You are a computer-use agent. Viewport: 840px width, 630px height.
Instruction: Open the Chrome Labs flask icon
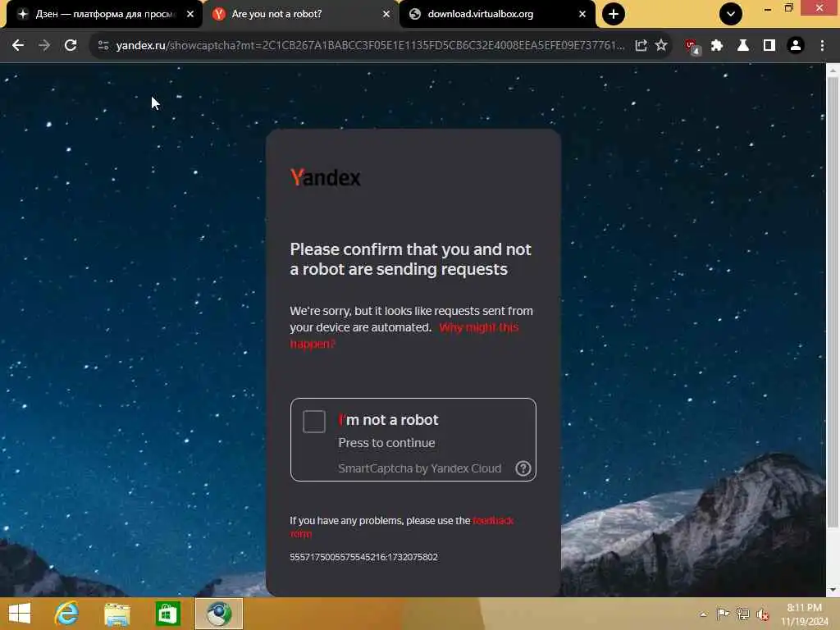[x=743, y=46]
